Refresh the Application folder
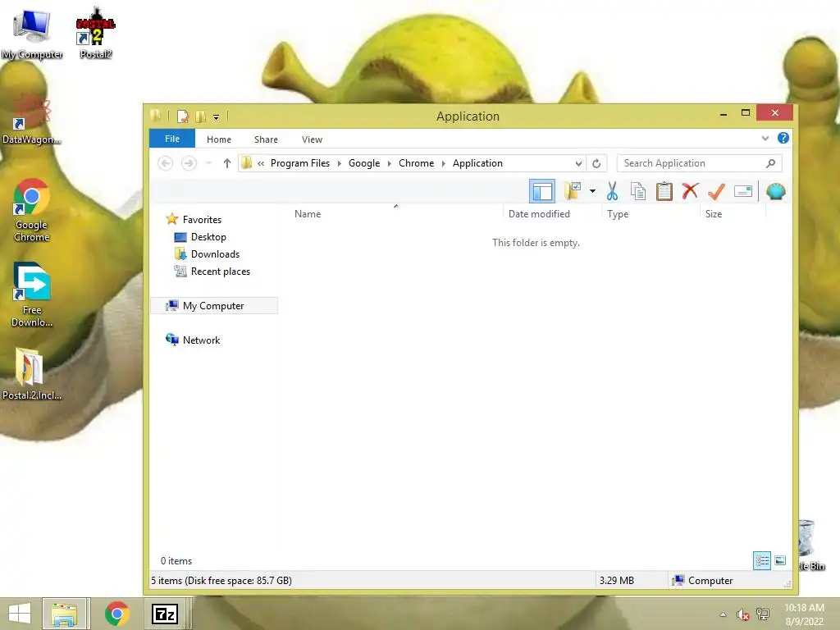Image resolution: width=840 pixels, height=630 pixels. point(596,163)
